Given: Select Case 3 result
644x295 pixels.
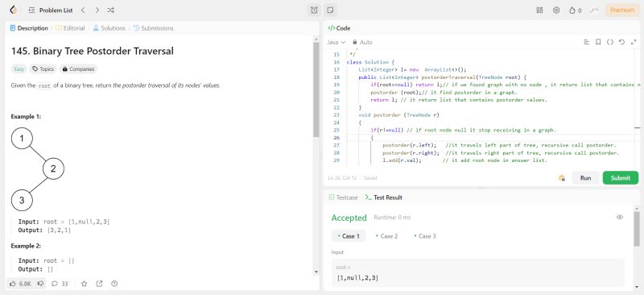Looking at the screenshot, I should pos(425,236).
